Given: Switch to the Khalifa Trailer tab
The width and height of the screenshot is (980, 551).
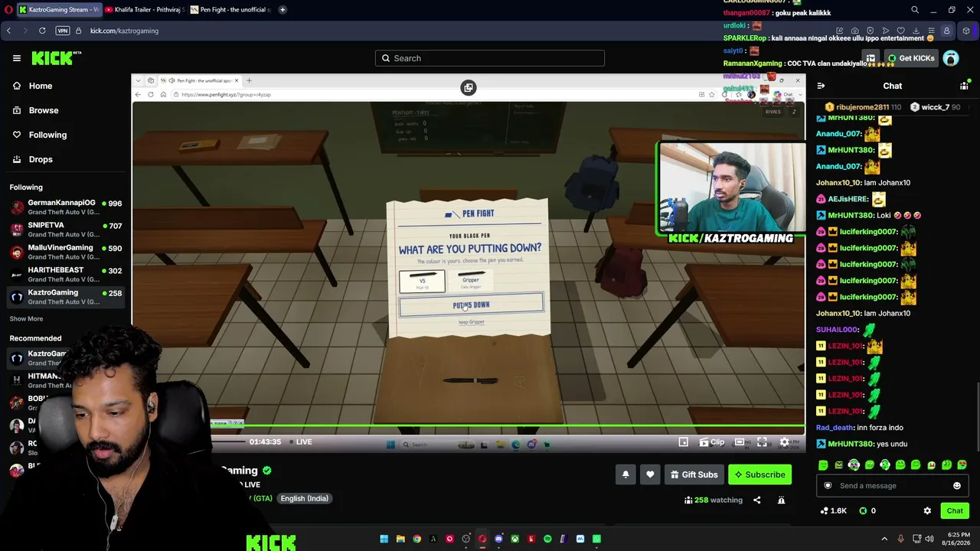Looking at the screenshot, I should pos(144,10).
